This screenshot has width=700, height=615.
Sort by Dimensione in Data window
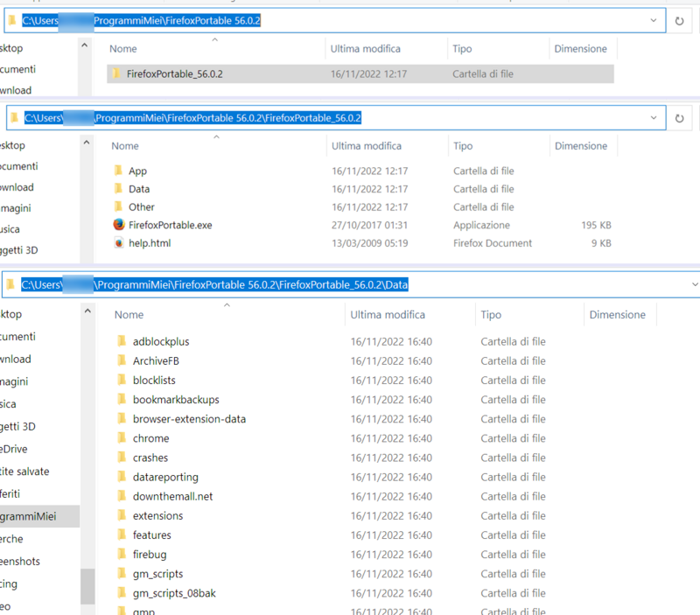click(x=618, y=315)
